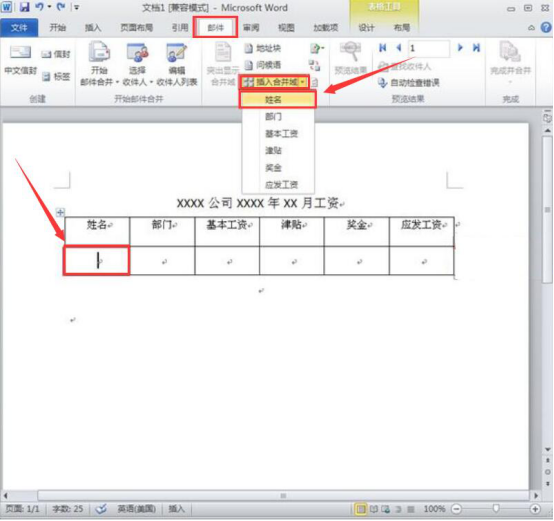Image resolution: width=554 pixels, height=521 pixels.
Task: Click the 页面 1/1 status bar item
Action: pos(23,509)
